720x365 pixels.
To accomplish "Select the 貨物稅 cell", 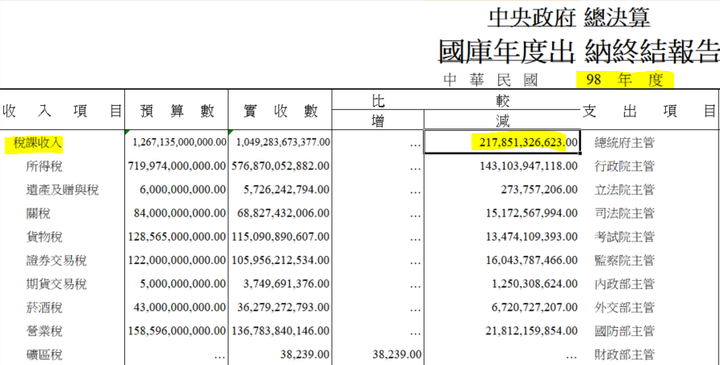I will [x=44, y=237].
